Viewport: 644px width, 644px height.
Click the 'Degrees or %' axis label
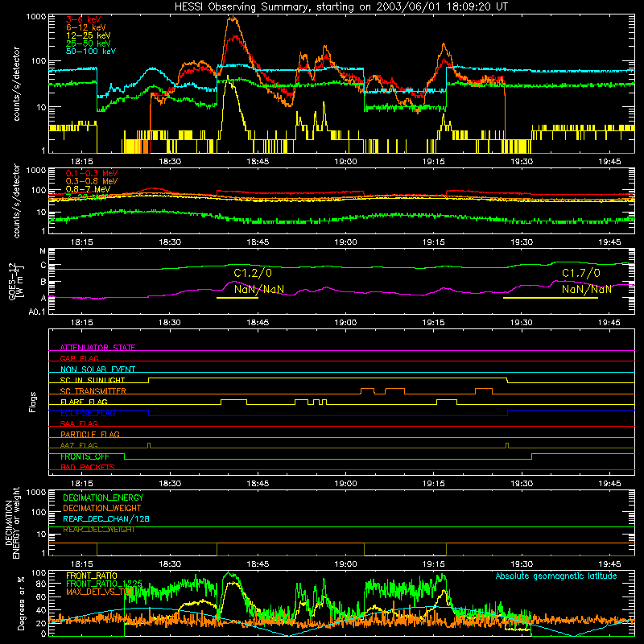pyautogui.click(x=21, y=603)
